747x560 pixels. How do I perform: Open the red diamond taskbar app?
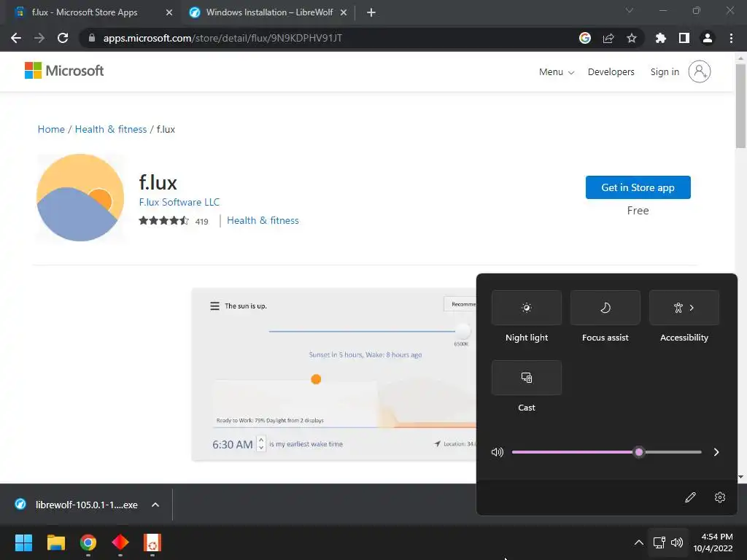120,542
